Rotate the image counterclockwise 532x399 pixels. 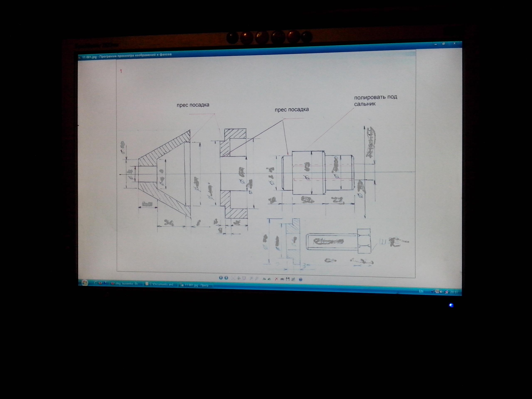[x=269, y=279]
